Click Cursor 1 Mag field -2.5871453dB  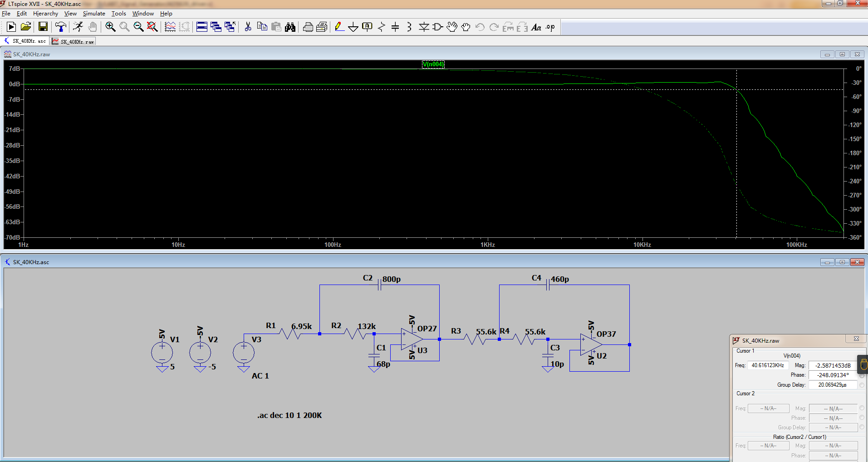pos(833,365)
